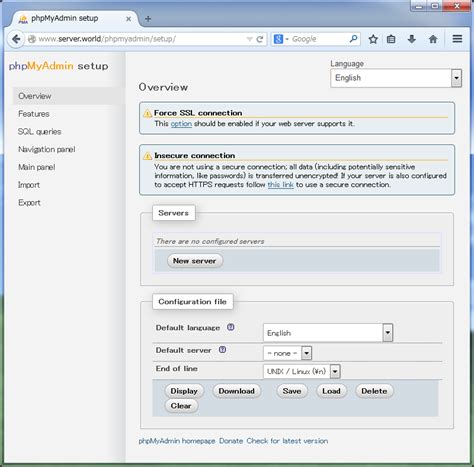Viewport: 474px width, 467px height.
Task: Click Check for latest version link
Action: coord(287,441)
